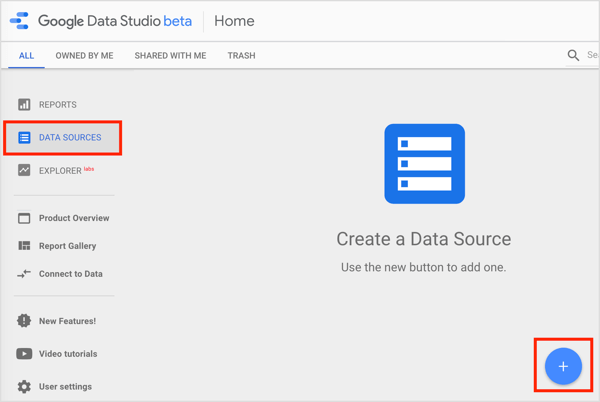This screenshot has width=600, height=402.
Task: Open the EXPLORER labs label
Action: (x=66, y=170)
